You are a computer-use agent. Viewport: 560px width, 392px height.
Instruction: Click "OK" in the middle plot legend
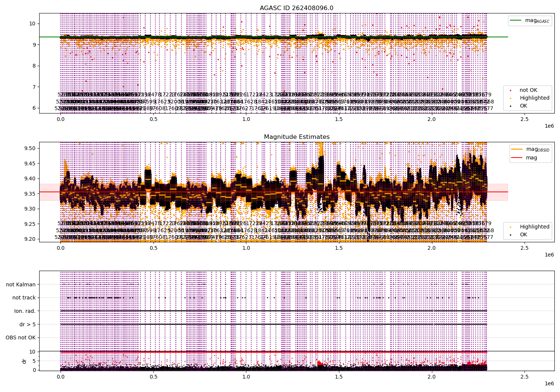[x=523, y=235]
